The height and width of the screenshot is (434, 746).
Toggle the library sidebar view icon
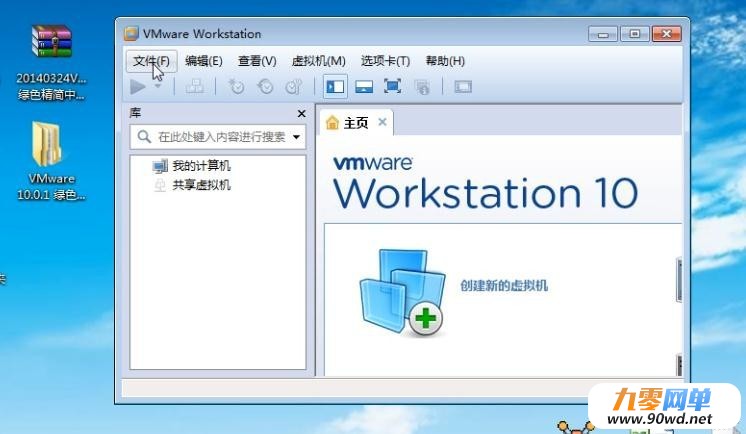click(335, 87)
